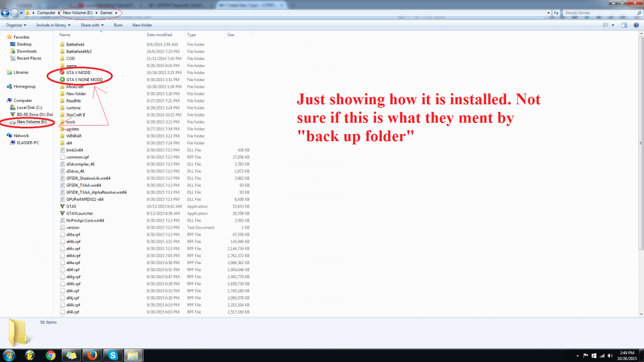Click the Burn button

[118, 25]
